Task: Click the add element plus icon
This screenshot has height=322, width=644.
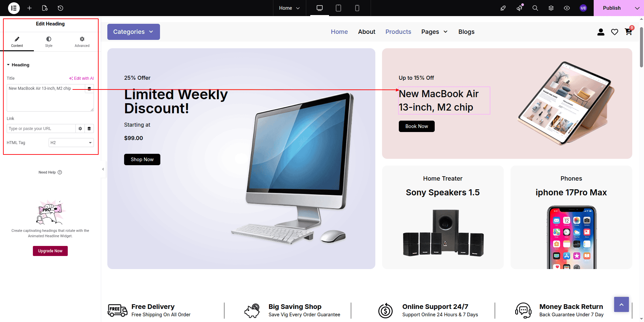Action: (x=30, y=8)
